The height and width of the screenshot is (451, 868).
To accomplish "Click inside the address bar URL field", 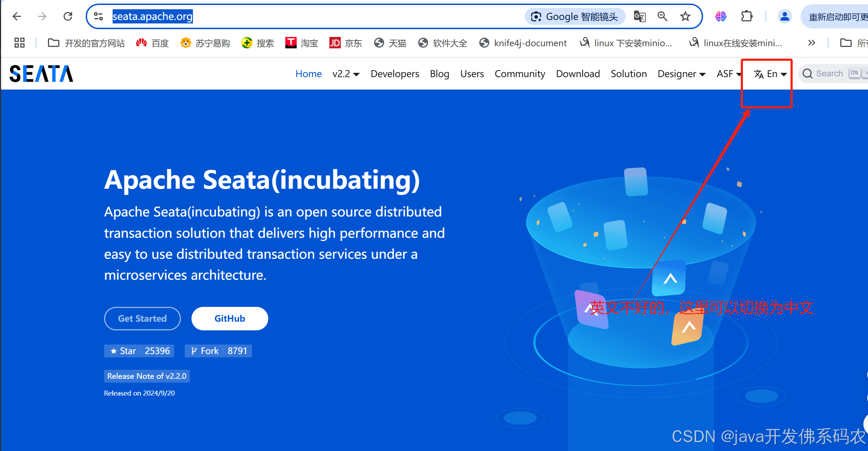I will [152, 16].
